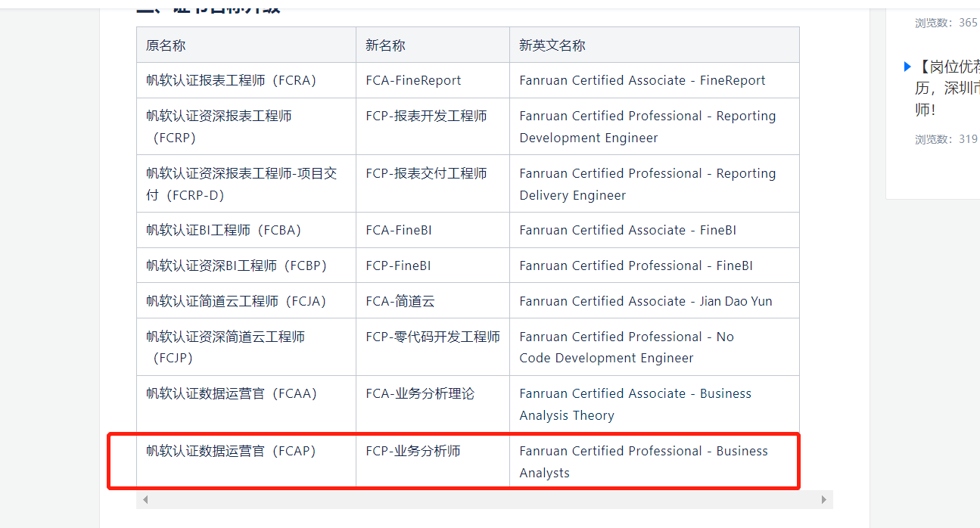
Task: Select the Business Analysis Theory English name
Action: click(x=655, y=404)
